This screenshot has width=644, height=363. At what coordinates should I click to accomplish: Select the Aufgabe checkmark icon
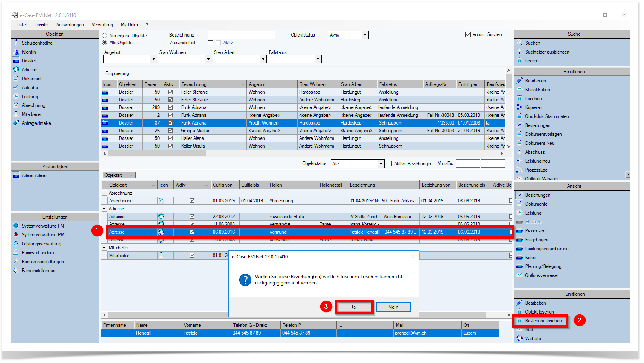point(16,88)
